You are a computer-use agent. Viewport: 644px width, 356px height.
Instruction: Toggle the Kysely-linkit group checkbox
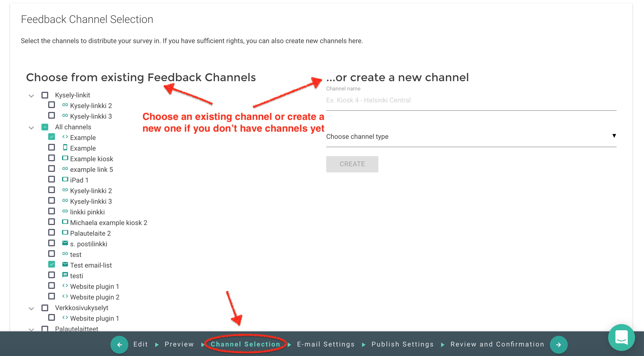pyautogui.click(x=45, y=95)
